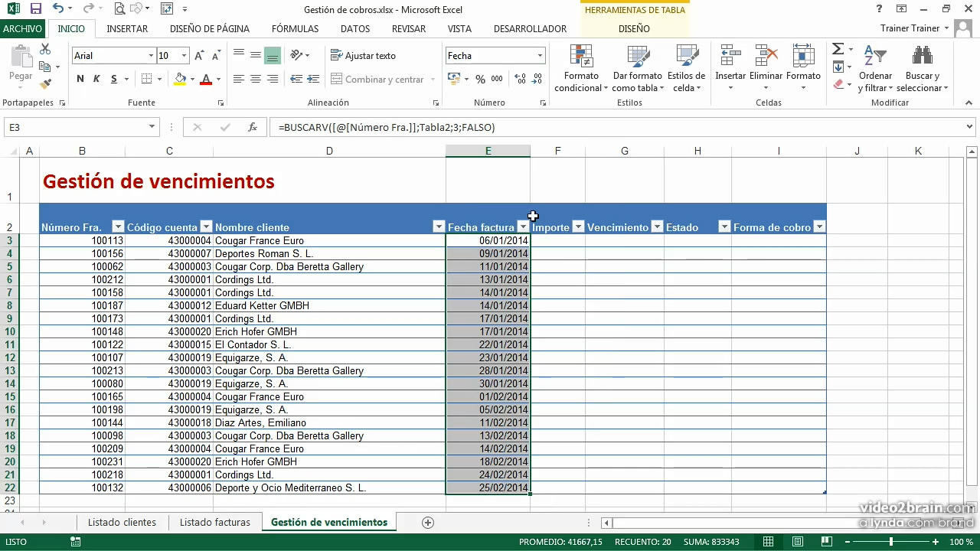This screenshot has height=551, width=980.
Task: Open the ARCHIVO tab
Action: click(x=22, y=29)
